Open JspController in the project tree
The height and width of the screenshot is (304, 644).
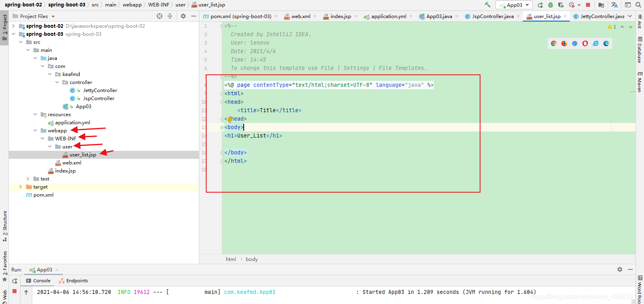[x=99, y=98]
